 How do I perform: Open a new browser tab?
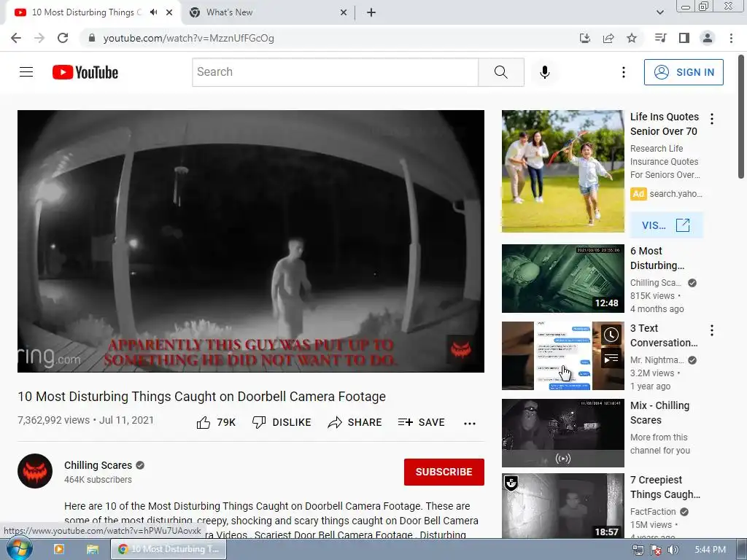[371, 12]
